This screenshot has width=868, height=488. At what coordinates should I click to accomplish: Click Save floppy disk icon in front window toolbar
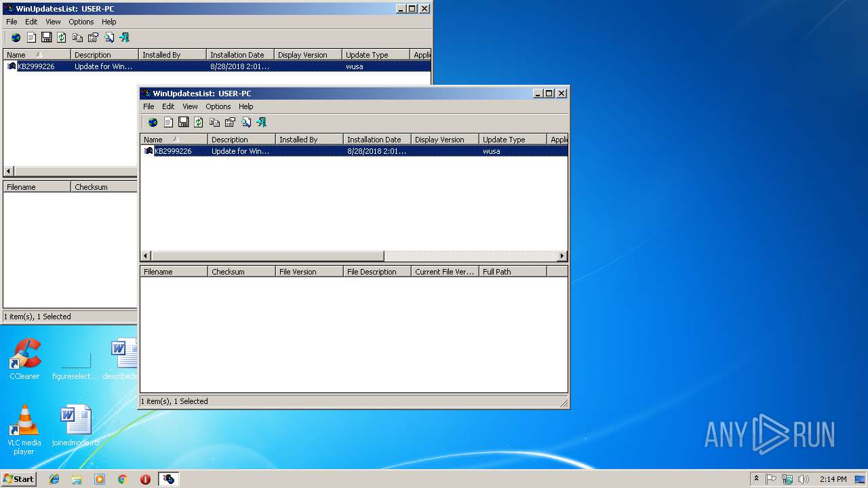point(183,123)
